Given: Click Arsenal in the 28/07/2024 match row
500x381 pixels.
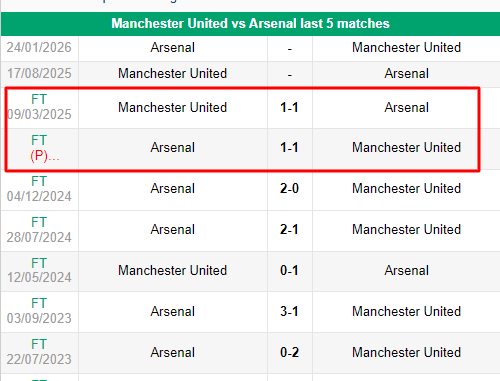Looking at the screenshot, I should coord(173,230).
